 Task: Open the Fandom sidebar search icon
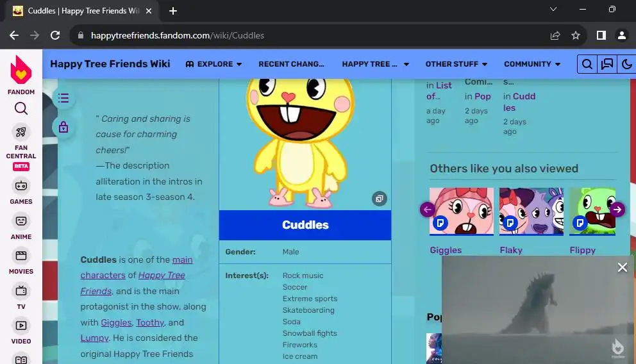[x=21, y=109]
